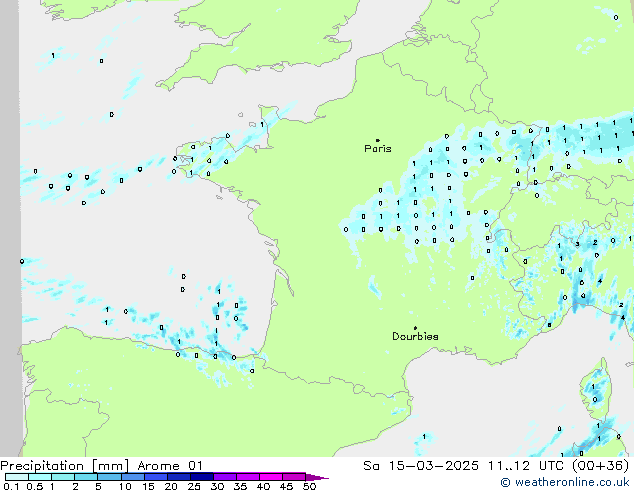Click the 'Arome 01' model label
This screenshot has height=490, width=634.
(170, 466)
